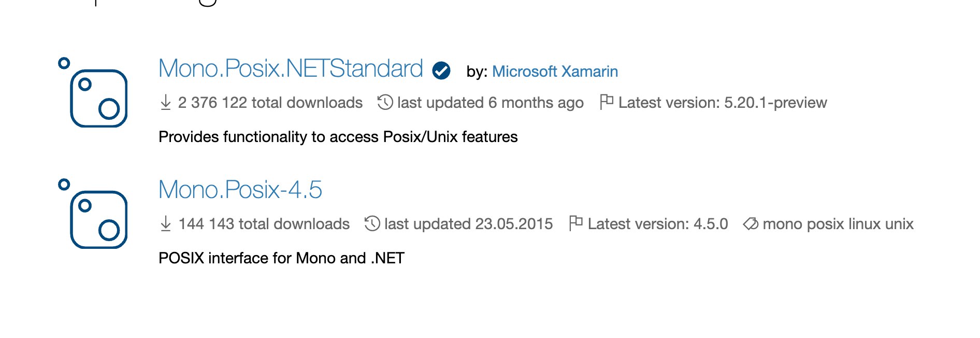Click the Mono.Posix.NETStandard package logo icon
The width and height of the screenshot is (980, 338).
(93, 92)
